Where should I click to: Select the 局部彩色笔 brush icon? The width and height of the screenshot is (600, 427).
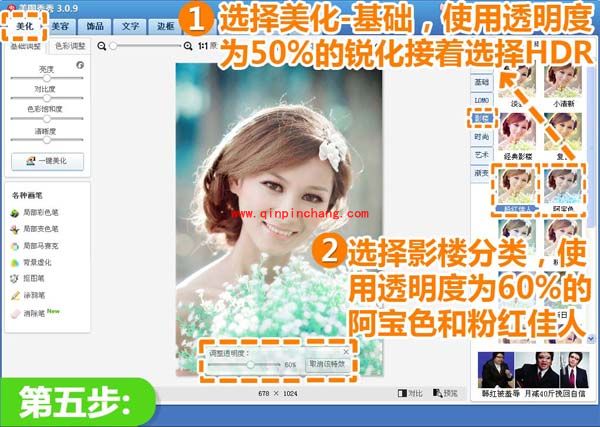click(x=15, y=213)
